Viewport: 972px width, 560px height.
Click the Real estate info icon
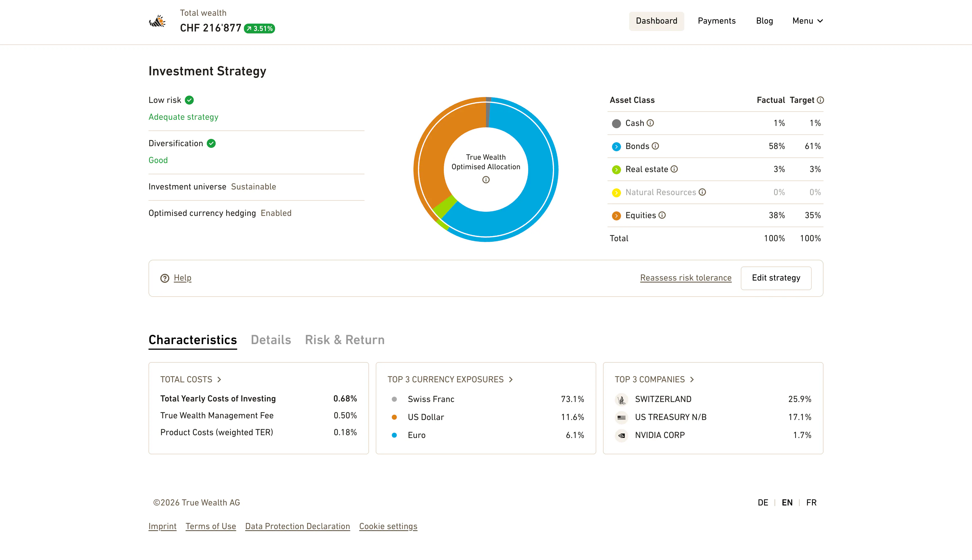[x=674, y=169]
